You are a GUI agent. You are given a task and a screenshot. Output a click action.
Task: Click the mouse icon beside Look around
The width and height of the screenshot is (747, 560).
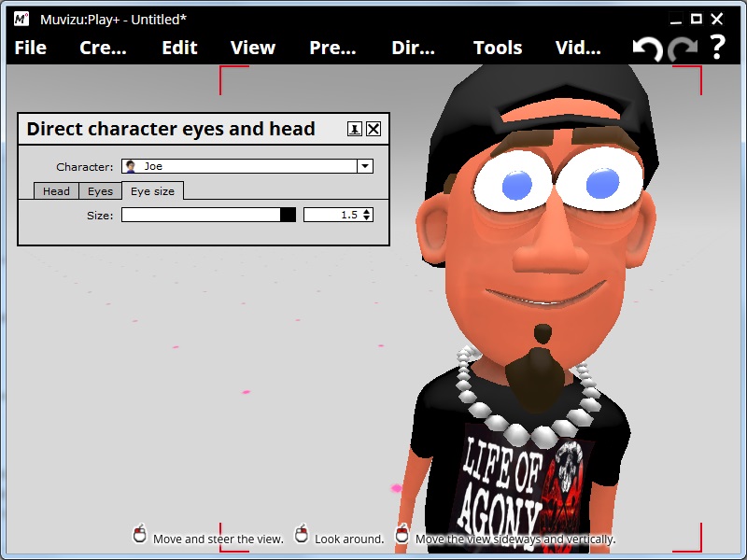tap(301, 533)
